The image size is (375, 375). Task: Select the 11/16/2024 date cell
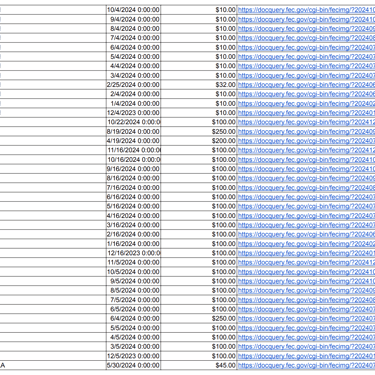pos(133,150)
